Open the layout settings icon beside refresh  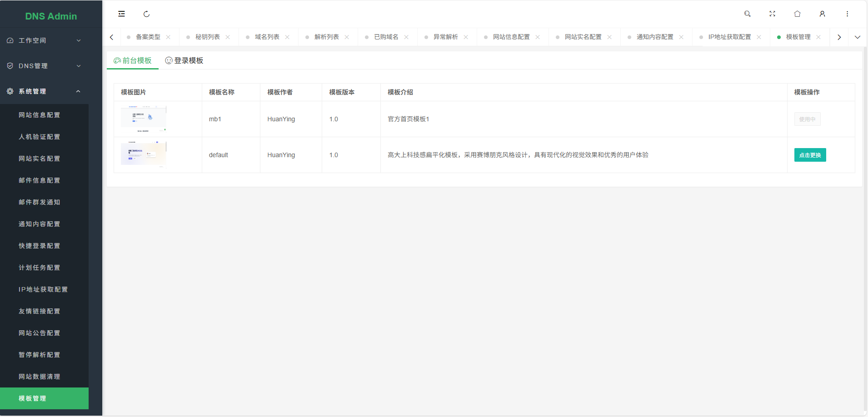pos(121,14)
